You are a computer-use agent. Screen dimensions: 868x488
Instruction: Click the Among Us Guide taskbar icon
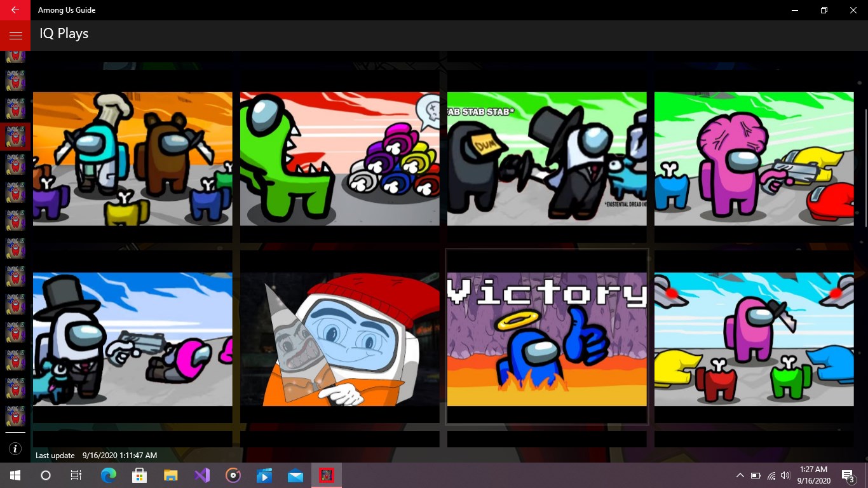327,475
